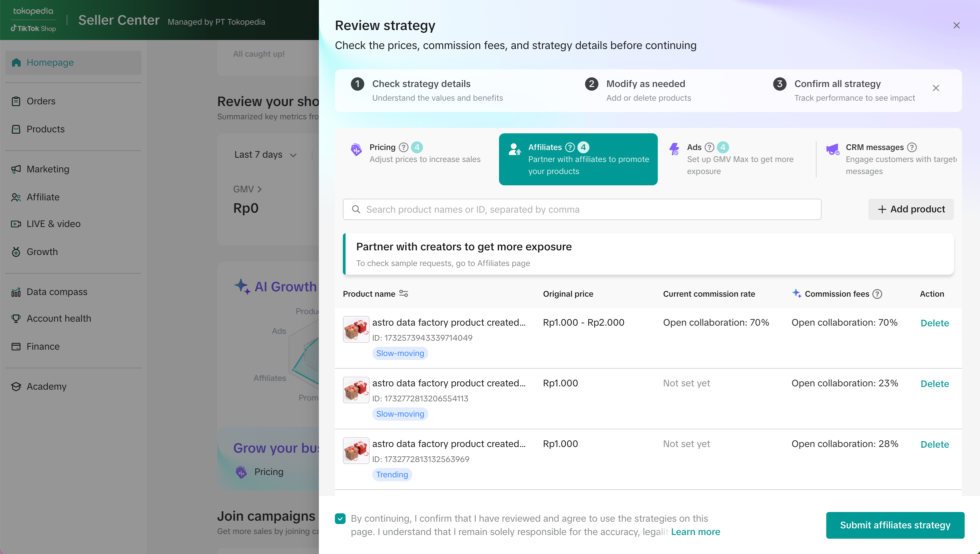Click the Affiliates tab help icon
This screenshot has height=554, width=980.
570,147
